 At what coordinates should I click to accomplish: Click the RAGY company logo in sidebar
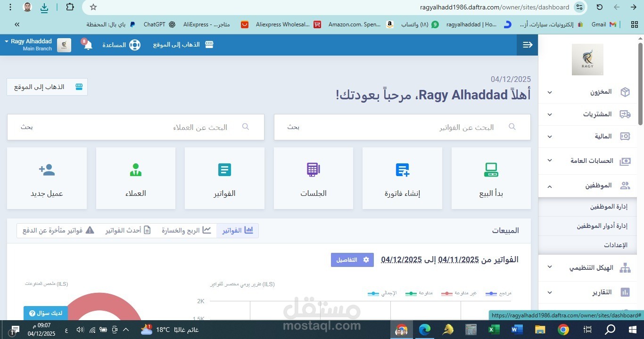587,60
